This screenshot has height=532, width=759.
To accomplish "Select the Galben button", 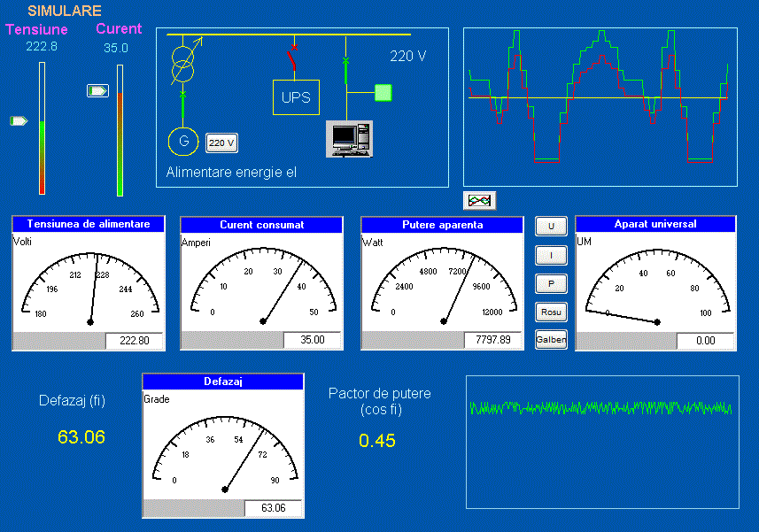I will tap(551, 340).
